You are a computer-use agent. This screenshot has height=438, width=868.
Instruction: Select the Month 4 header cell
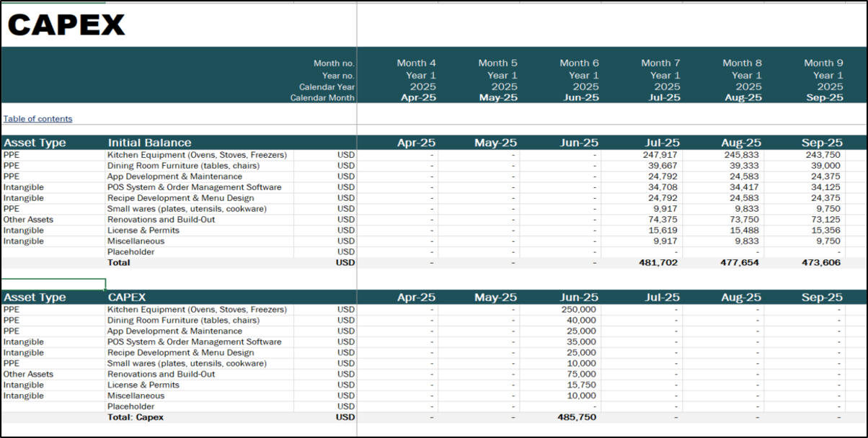(x=416, y=63)
